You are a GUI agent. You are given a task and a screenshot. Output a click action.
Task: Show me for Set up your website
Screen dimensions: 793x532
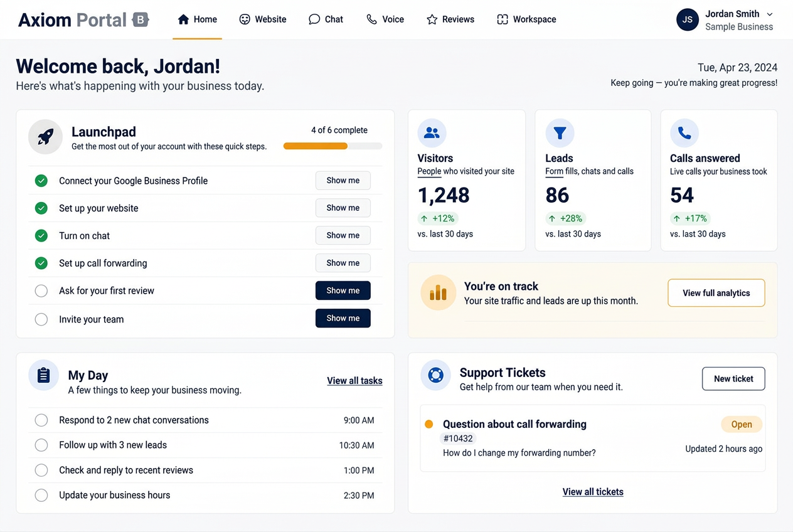[343, 208]
